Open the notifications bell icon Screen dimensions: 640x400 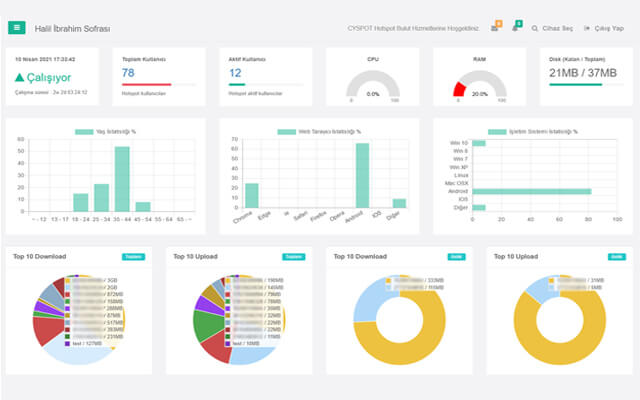pos(516,28)
